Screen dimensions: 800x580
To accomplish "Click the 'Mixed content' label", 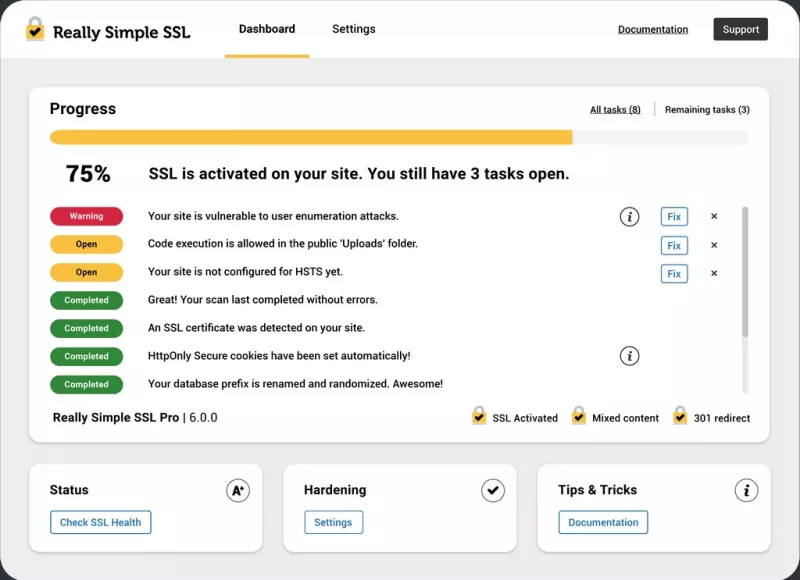I will coord(625,418).
